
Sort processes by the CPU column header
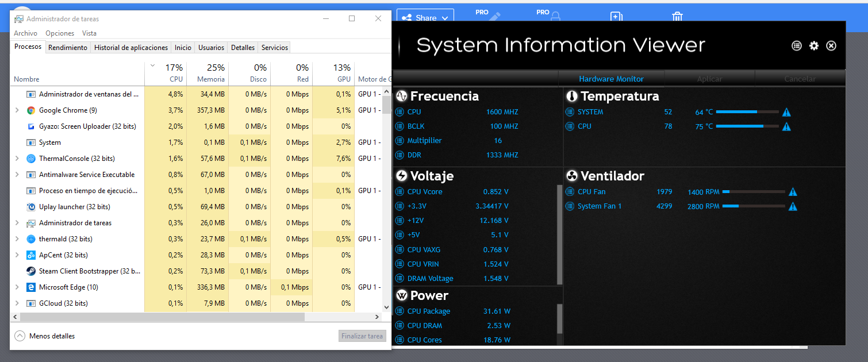pyautogui.click(x=166, y=73)
